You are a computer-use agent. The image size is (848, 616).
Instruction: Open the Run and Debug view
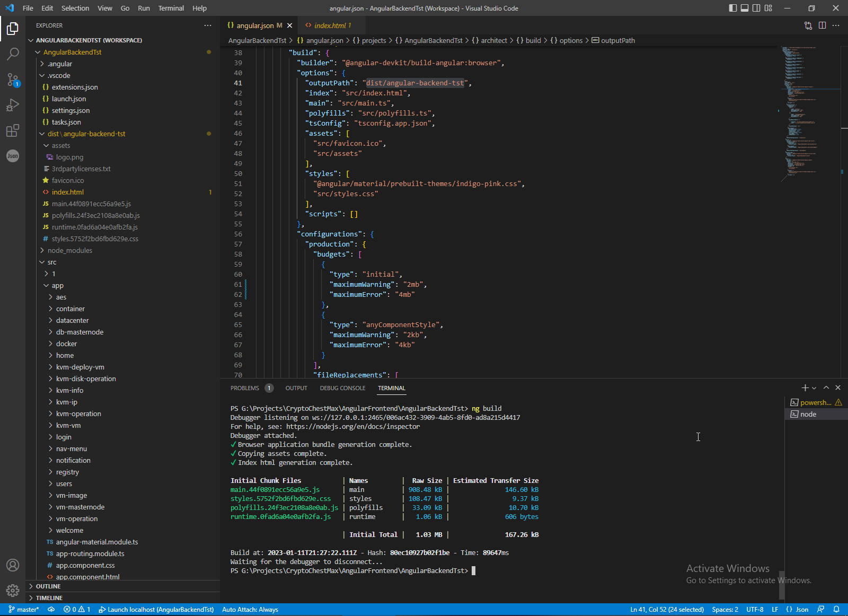pos(13,105)
